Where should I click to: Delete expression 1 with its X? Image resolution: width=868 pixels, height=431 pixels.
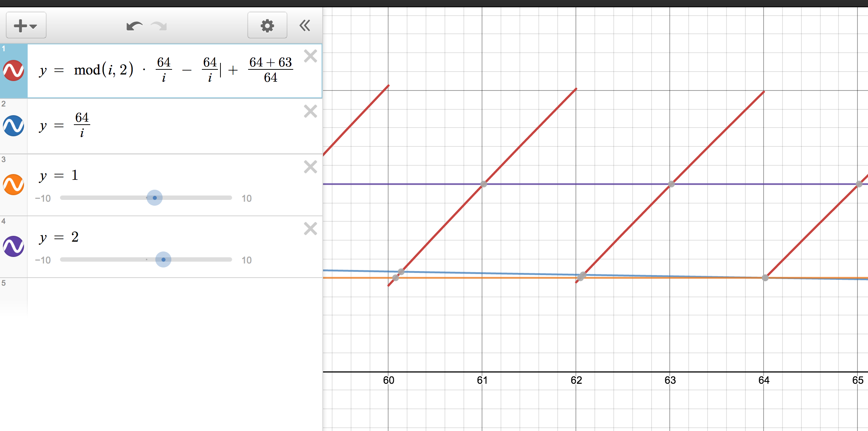(x=310, y=56)
